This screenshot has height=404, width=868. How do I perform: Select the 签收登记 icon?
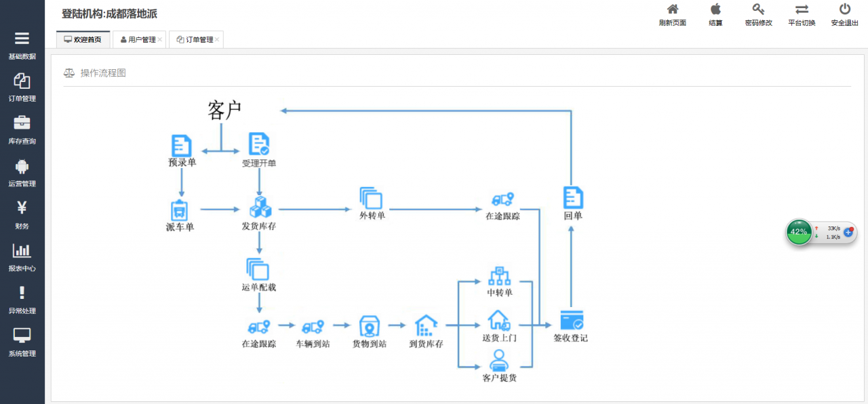coord(572,320)
